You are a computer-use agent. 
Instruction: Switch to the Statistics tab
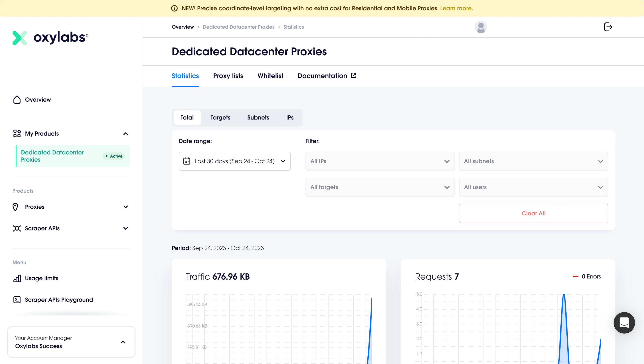[x=185, y=76]
